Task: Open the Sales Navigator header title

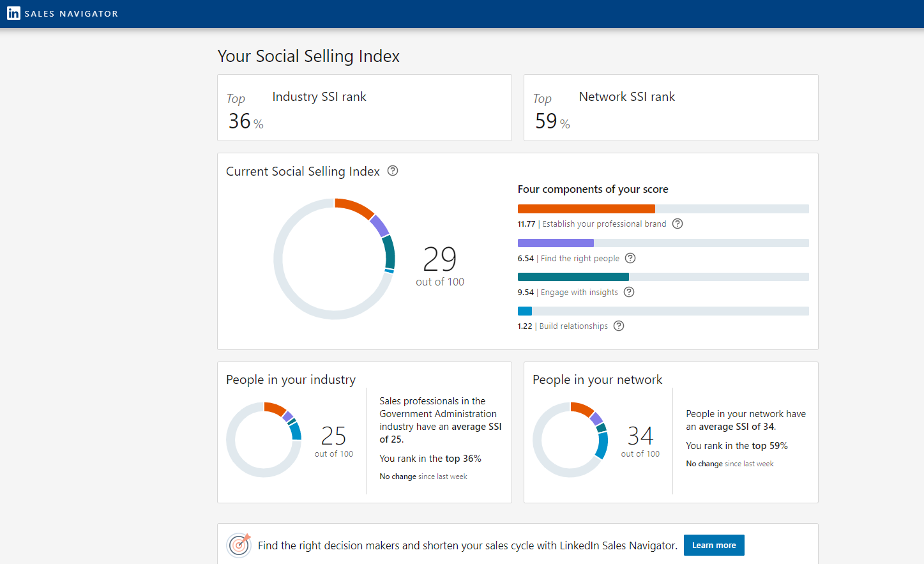Action: pyautogui.click(x=71, y=14)
